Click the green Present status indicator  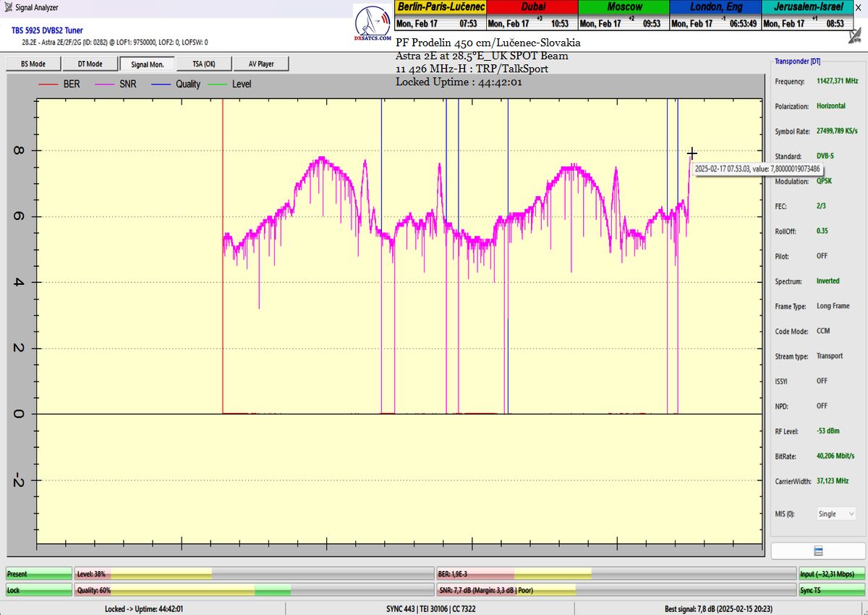39,574
